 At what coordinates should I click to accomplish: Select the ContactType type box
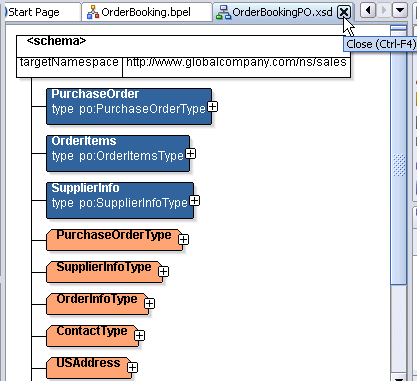click(92, 335)
